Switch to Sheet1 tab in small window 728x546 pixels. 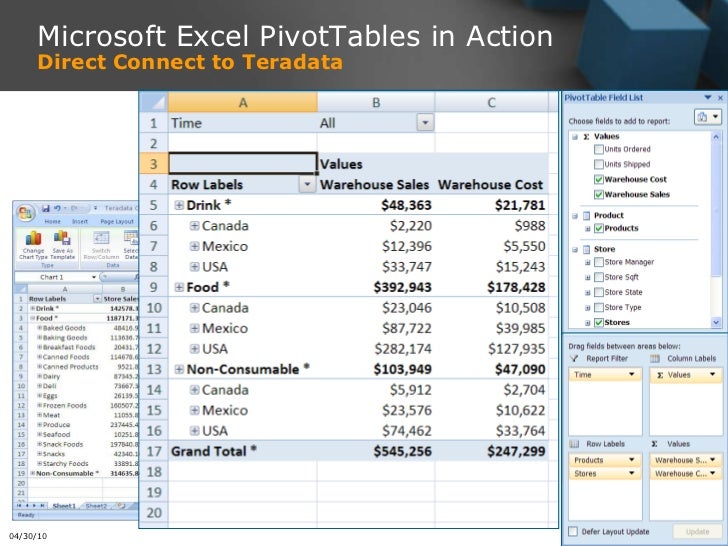(64, 506)
